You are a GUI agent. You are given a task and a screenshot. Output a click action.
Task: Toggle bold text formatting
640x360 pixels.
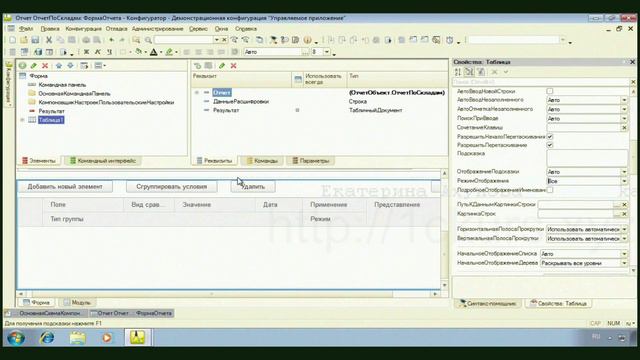click(86, 52)
